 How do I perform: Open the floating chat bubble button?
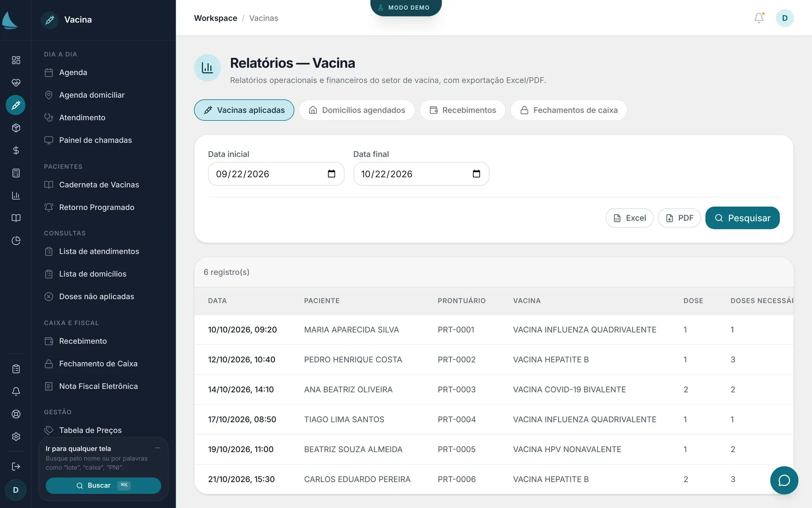(784, 480)
